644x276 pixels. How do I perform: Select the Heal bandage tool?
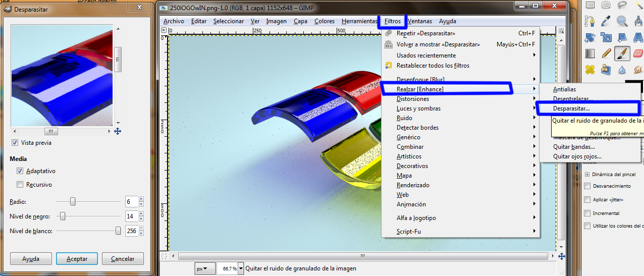coord(589,69)
